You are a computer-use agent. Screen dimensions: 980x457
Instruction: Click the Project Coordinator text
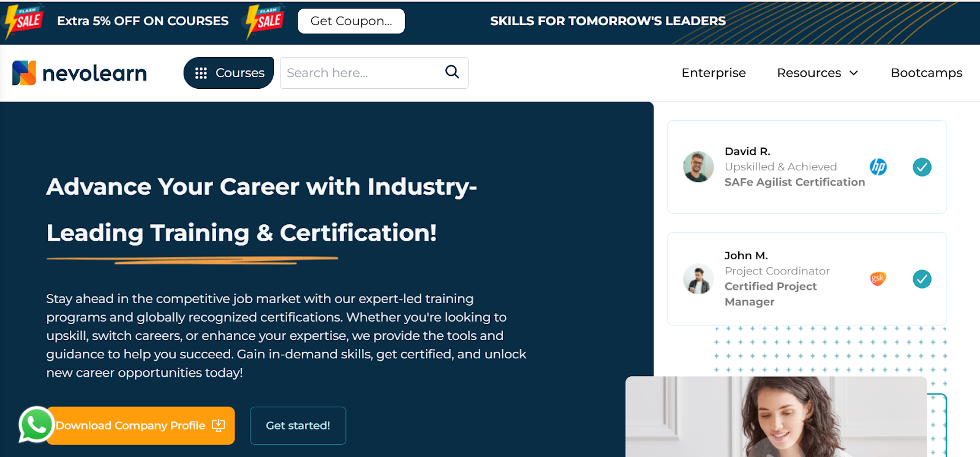coord(777,271)
